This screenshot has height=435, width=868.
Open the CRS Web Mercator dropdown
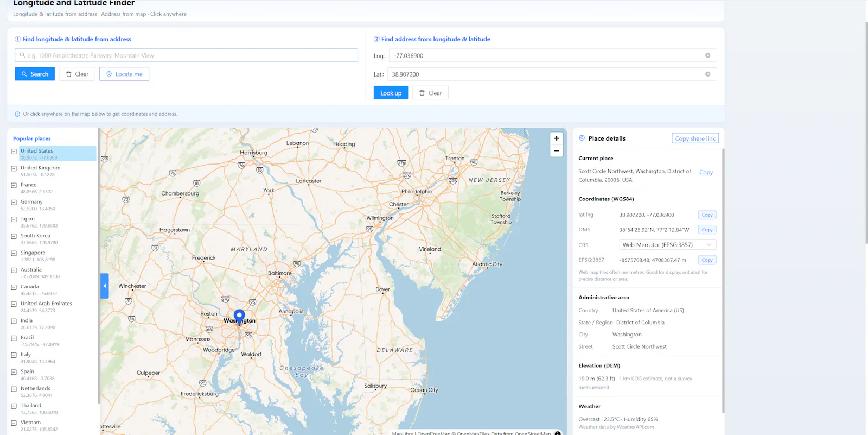point(667,245)
